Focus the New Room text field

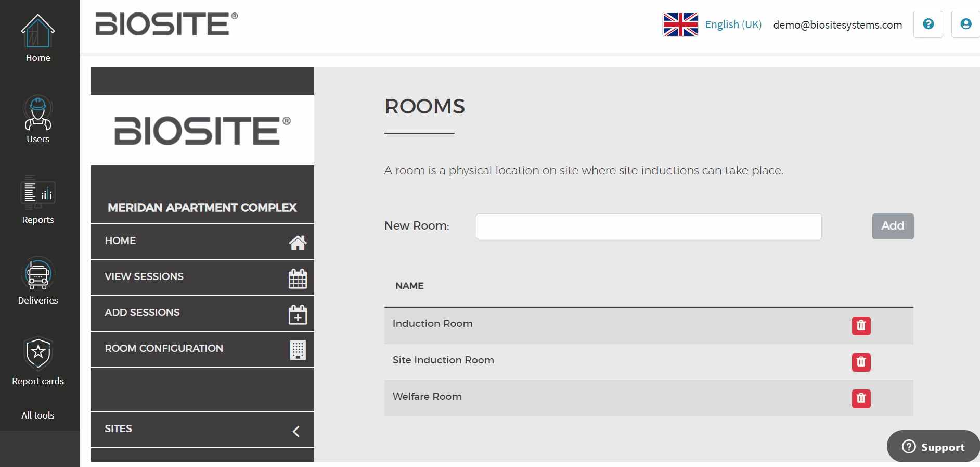(x=648, y=226)
